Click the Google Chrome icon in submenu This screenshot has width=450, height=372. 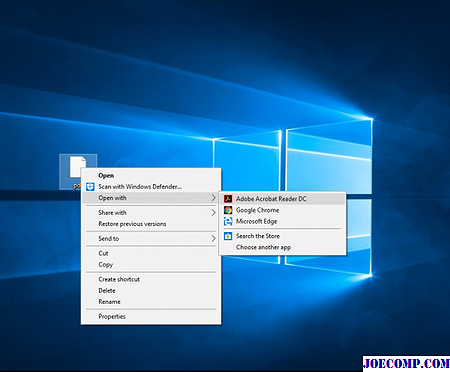(x=228, y=210)
